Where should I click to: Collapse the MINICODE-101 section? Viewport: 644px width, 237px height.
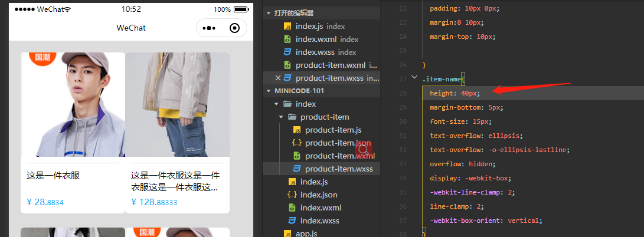[269, 91]
